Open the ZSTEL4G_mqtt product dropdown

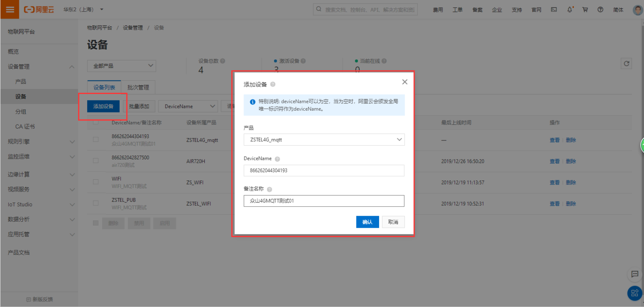pos(324,140)
